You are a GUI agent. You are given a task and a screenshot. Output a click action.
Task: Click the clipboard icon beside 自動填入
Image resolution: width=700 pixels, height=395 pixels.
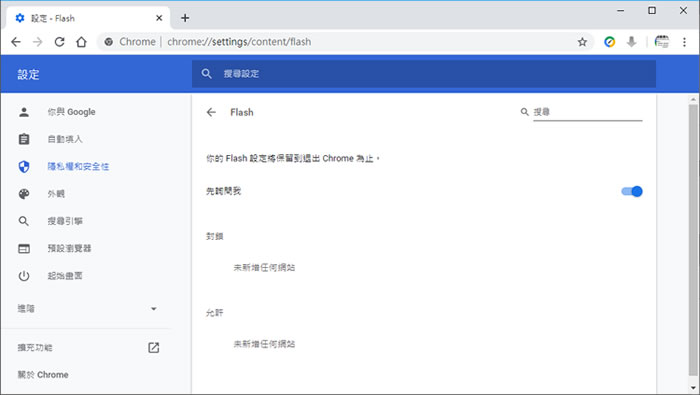[x=24, y=139]
